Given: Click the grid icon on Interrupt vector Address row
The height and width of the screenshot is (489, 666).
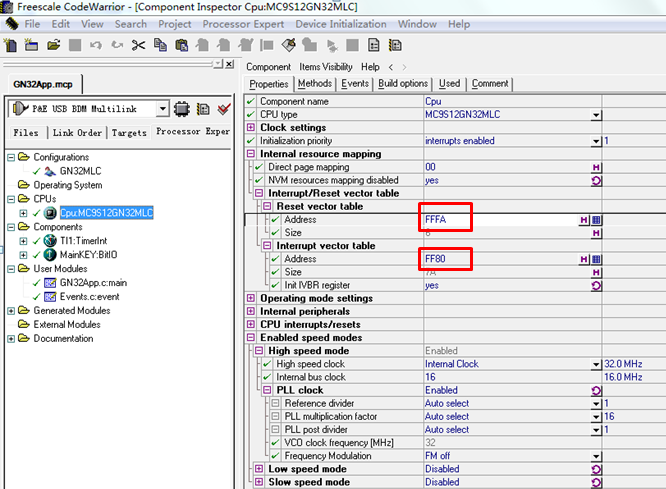Looking at the screenshot, I should [x=596, y=259].
